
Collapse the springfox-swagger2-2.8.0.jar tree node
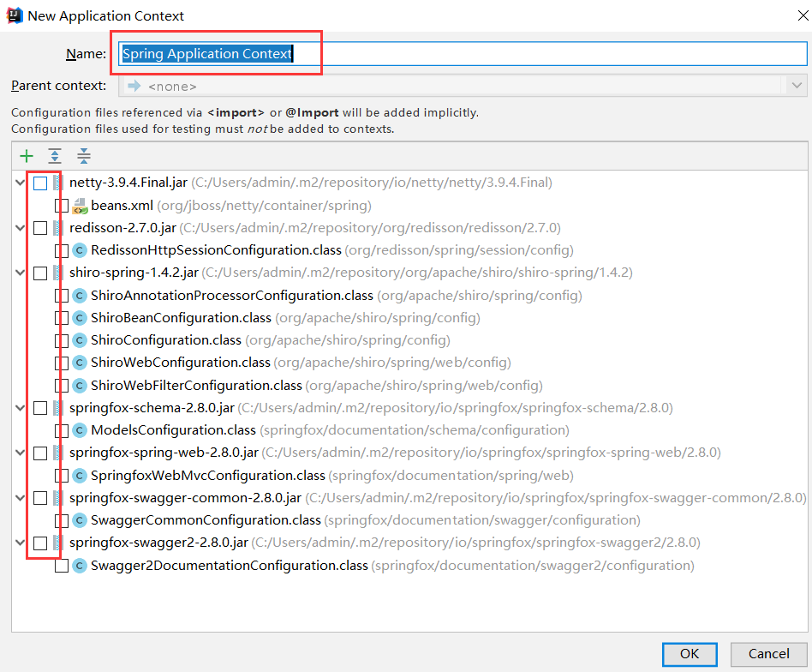click(20, 543)
